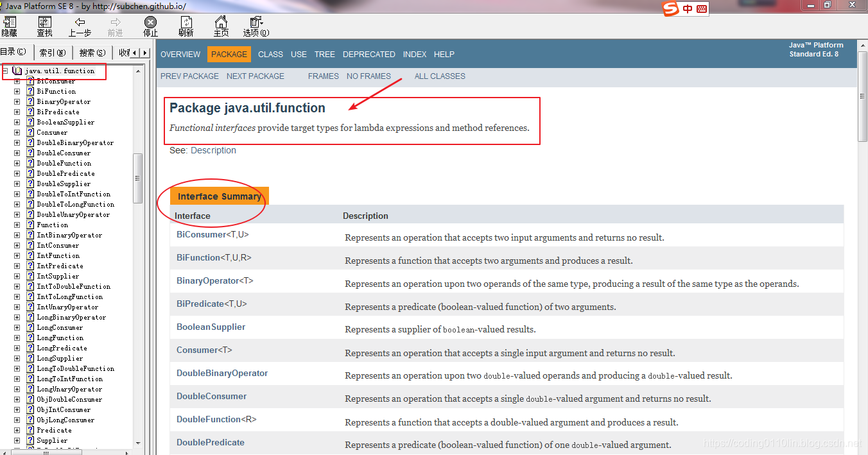The height and width of the screenshot is (455, 868).
Task: Expand the LongConsumer tree node
Action: [x=17, y=327]
